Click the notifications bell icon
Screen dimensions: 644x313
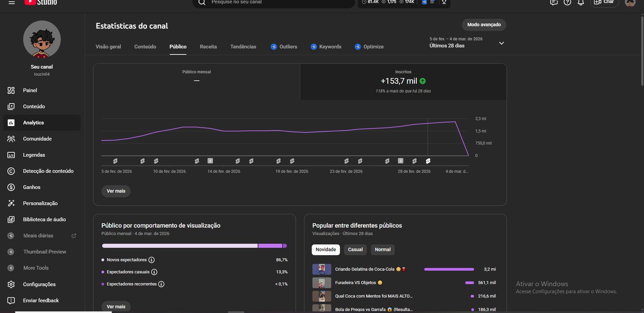tap(581, 2)
